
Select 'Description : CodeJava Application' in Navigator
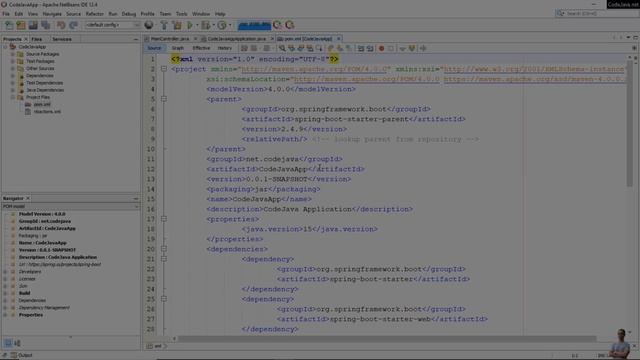pyautogui.click(x=58, y=257)
